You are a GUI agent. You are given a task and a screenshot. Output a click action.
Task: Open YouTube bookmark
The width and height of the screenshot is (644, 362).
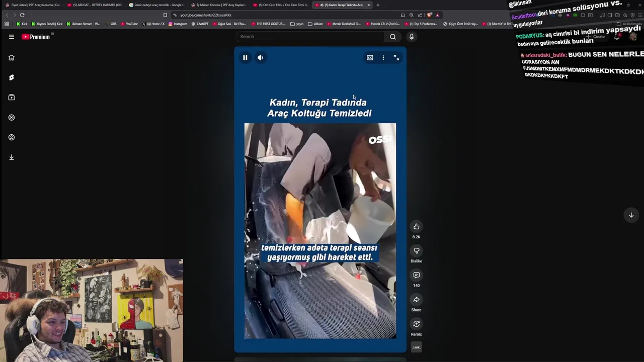129,24
